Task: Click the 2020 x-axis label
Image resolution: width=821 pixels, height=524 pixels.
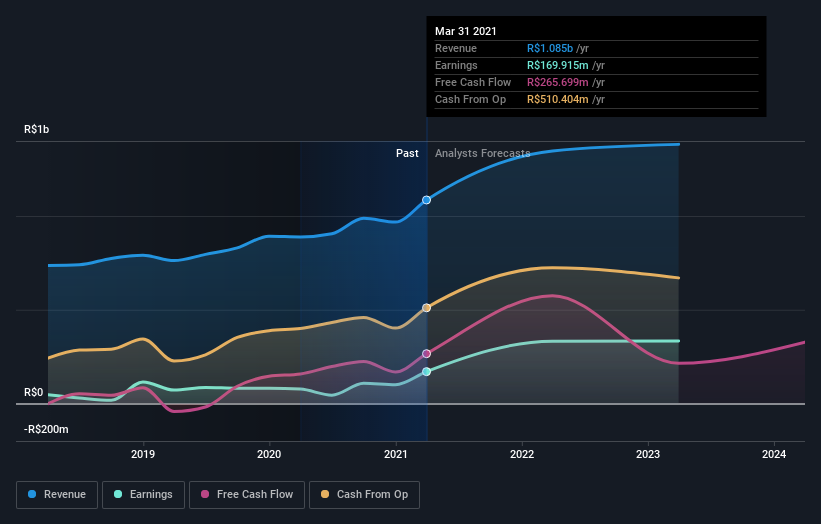Action: point(269,454)
